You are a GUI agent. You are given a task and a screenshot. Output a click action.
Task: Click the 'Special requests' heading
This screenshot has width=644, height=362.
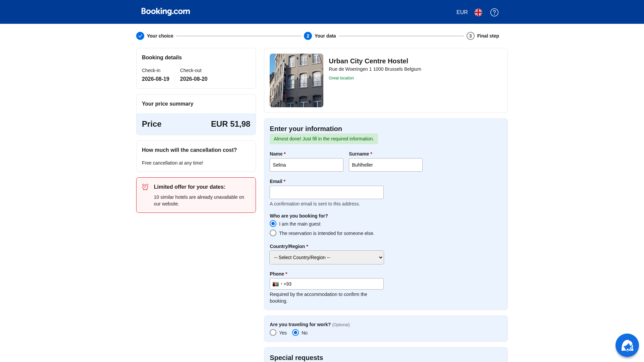coord(296,358)
